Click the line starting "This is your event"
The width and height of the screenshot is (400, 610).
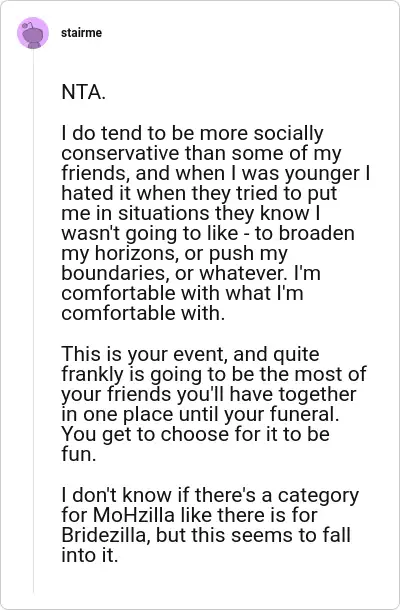click(x=190, y=354)
